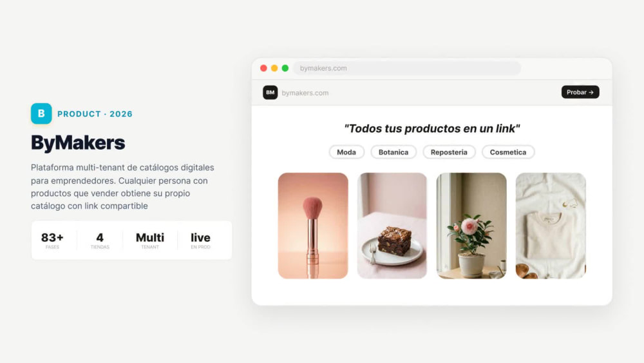Viewport: 644px width, 363px height.
Task: Select the Moda category chip
Action: 346,152
